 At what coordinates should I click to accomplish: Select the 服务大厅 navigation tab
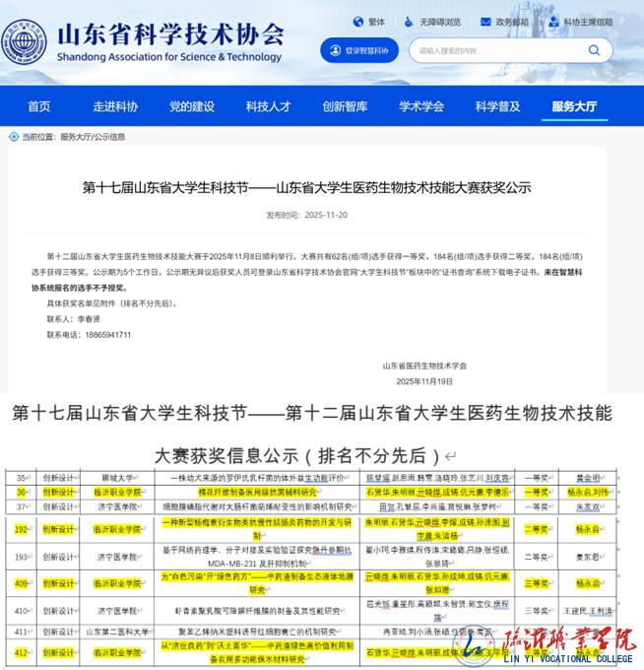[x=574, y=106]
